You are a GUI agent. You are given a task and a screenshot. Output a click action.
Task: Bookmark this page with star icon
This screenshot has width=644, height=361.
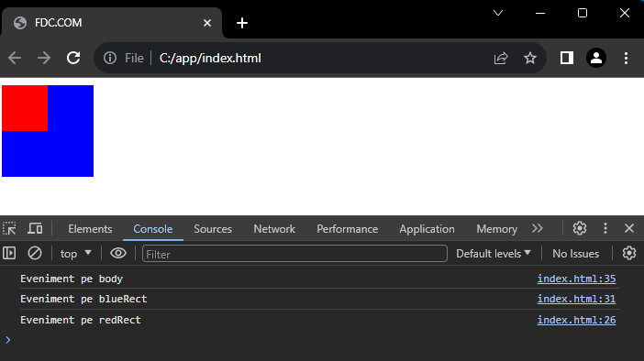(530, 58)
